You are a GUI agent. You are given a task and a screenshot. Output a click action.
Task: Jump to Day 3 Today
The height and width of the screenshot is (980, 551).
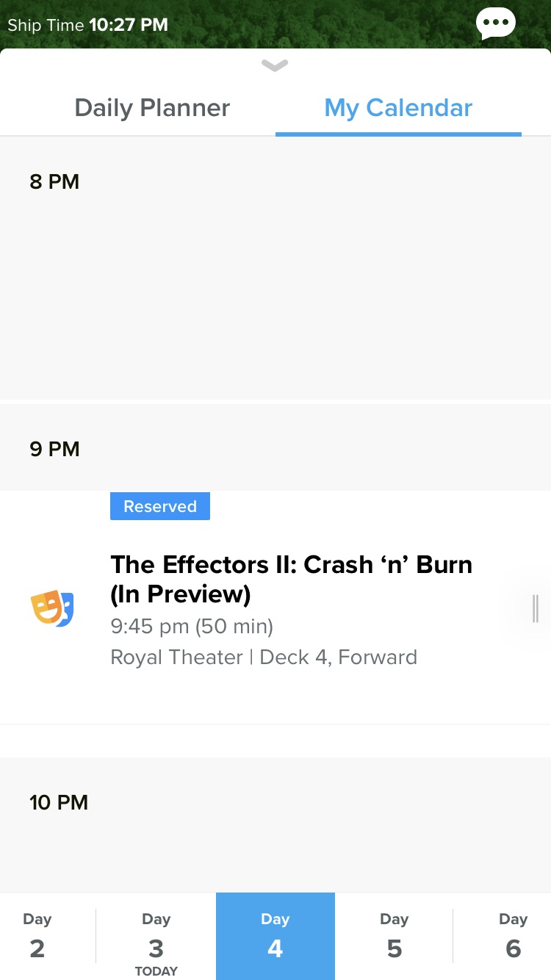tap(156, 939)
